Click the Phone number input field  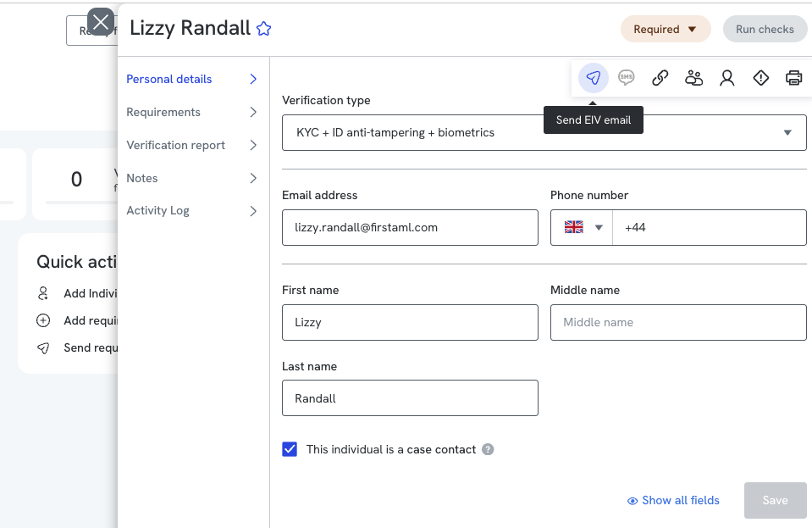click(709, 227)
